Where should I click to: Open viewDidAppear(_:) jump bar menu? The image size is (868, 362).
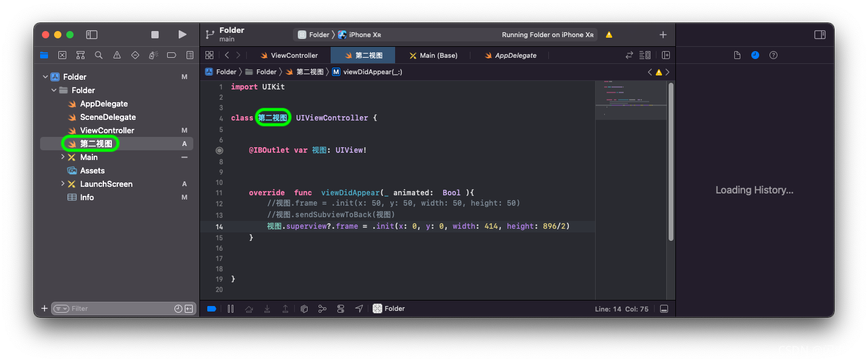[367, 72]
